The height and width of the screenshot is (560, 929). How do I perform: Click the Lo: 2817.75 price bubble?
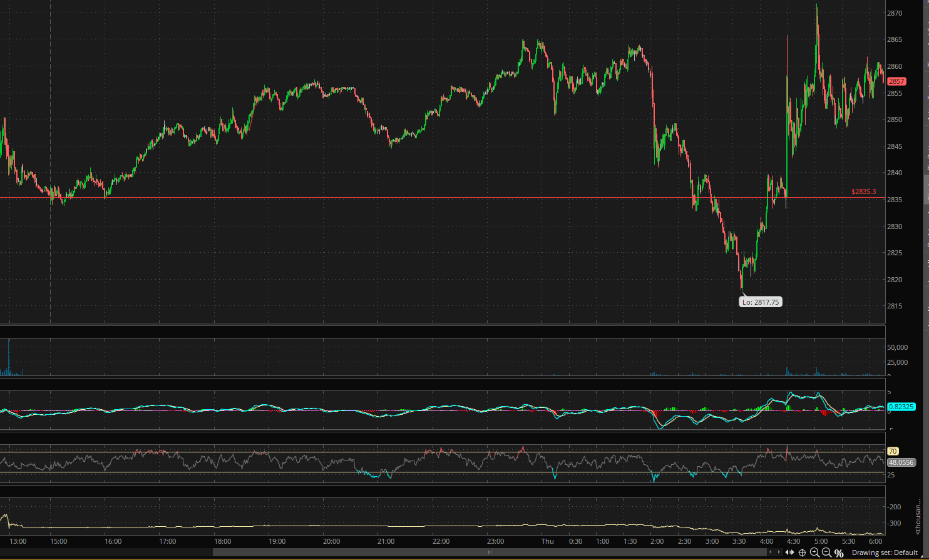(x=761, y=302)
